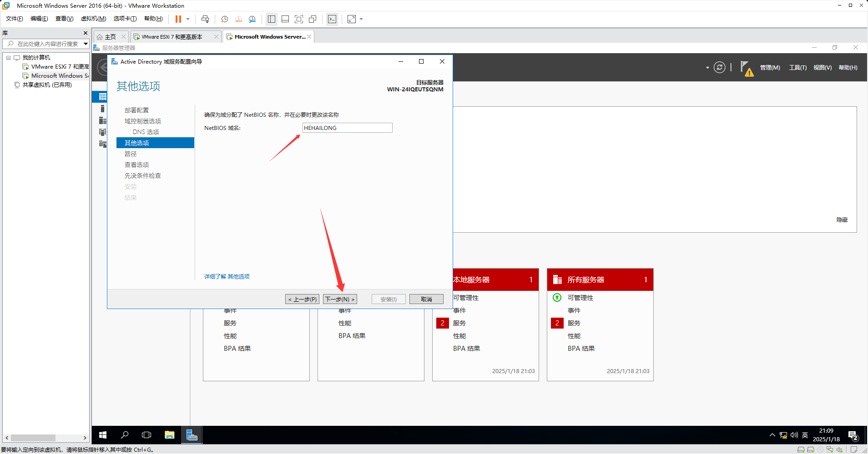Image resolution: width=868 pixels, height=454 pixels.
Task: Open the 虚拟机(M) menu
Action: point(93,19)
